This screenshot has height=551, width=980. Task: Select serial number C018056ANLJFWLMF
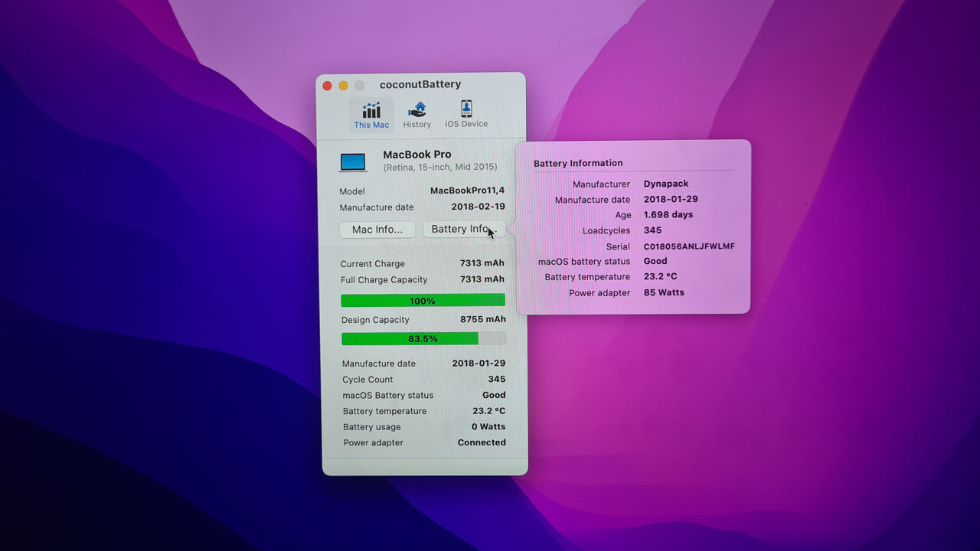click(689, 246)
